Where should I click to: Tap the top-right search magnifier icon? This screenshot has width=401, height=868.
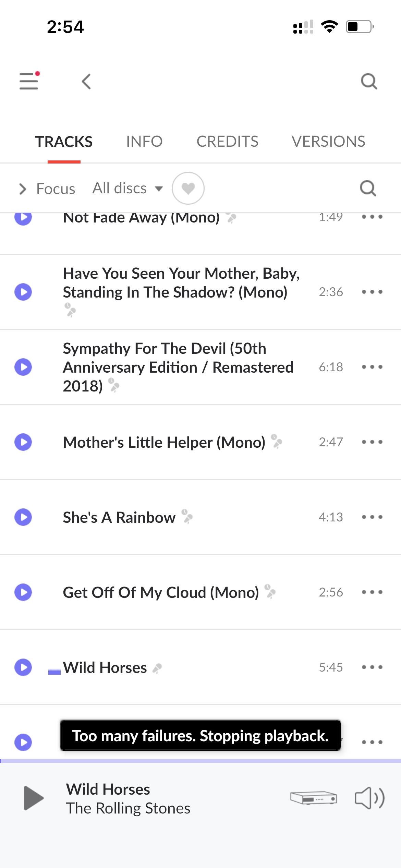tap(369, 82)
